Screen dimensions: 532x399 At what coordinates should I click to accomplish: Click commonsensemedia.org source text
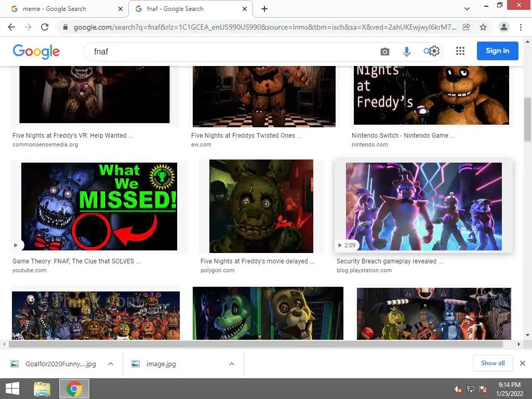[x=45, y=144]
